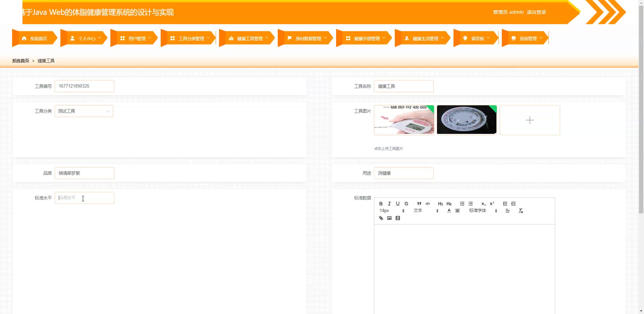Focus the 标准水平 input field
Image resolution: width=644 pixels, height=314 pixels.
pyautogui.click(x=85, y=198)
